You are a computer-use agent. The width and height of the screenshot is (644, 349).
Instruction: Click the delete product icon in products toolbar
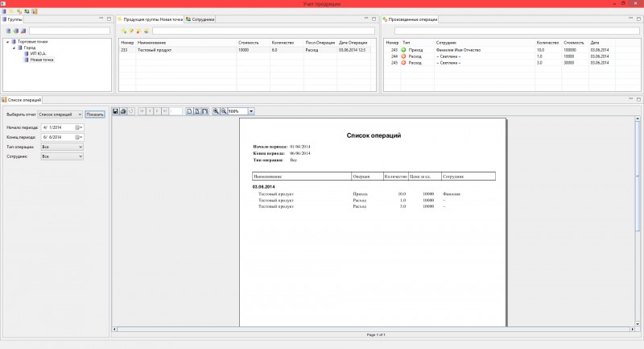[x=138, y=31]
